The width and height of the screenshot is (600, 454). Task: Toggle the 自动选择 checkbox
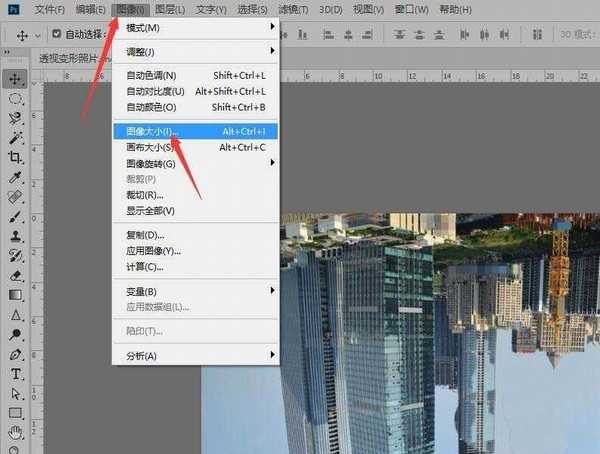[x=56, y=34]
